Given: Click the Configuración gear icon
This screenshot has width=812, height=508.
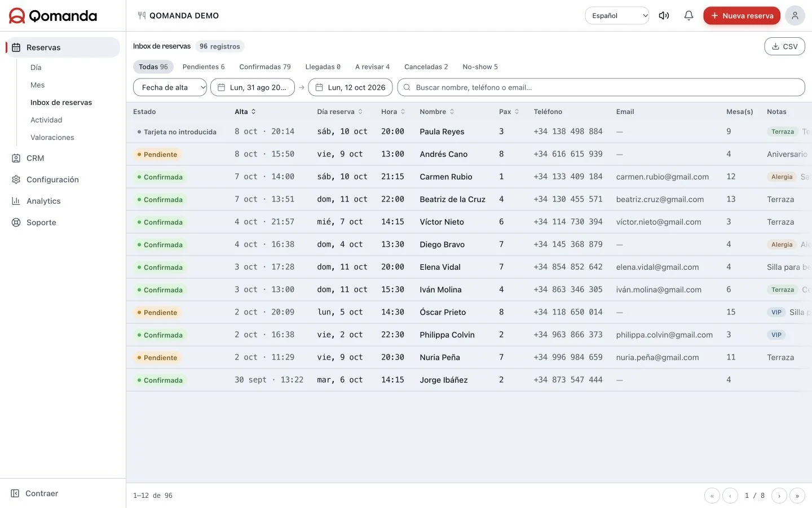Looking at the screenshot, I should pos(16,179).
